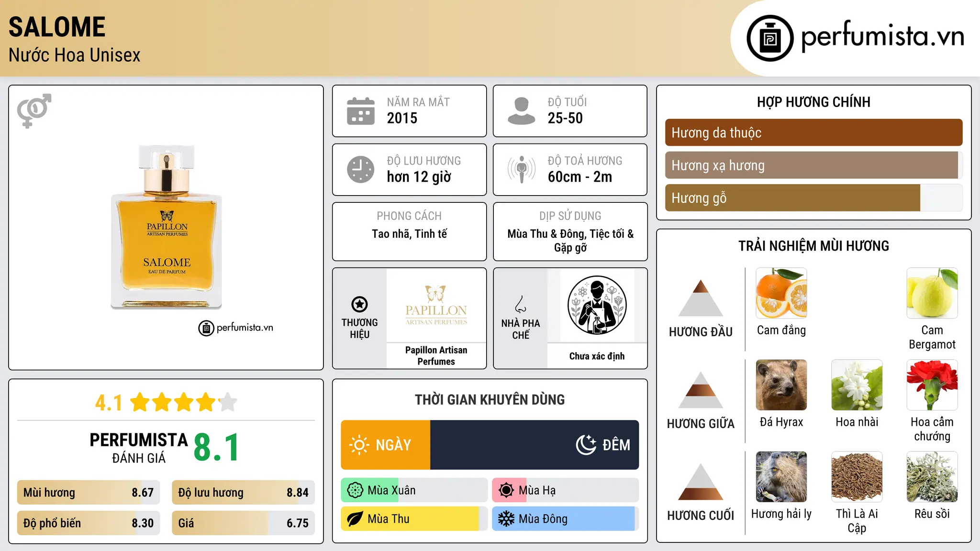Click the perfumista.vn bottle logo icon
980x551 pixels.
tap(770, 38)
